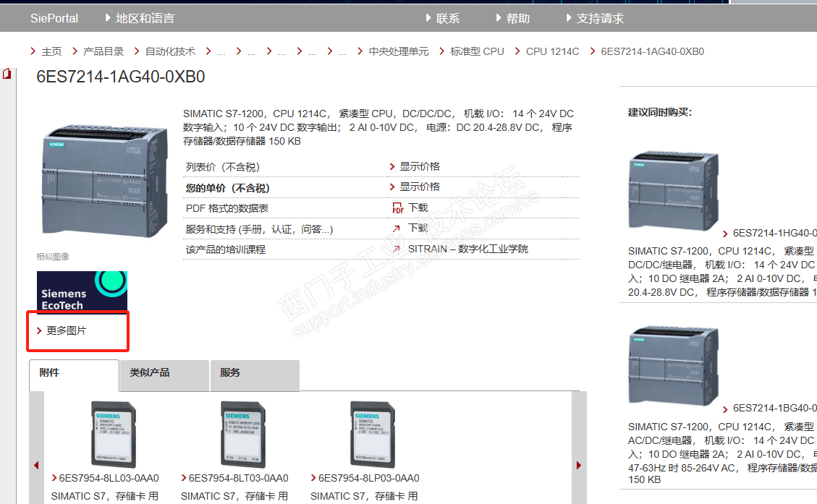Open recommended link 6ES7214-1HG40-0
The width and height of the screenshot is (817, 504).
[x=775, y=234]
